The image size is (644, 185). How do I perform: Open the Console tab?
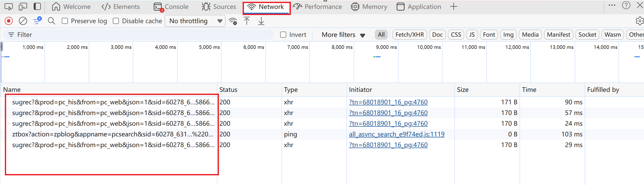tap(171, 7)
